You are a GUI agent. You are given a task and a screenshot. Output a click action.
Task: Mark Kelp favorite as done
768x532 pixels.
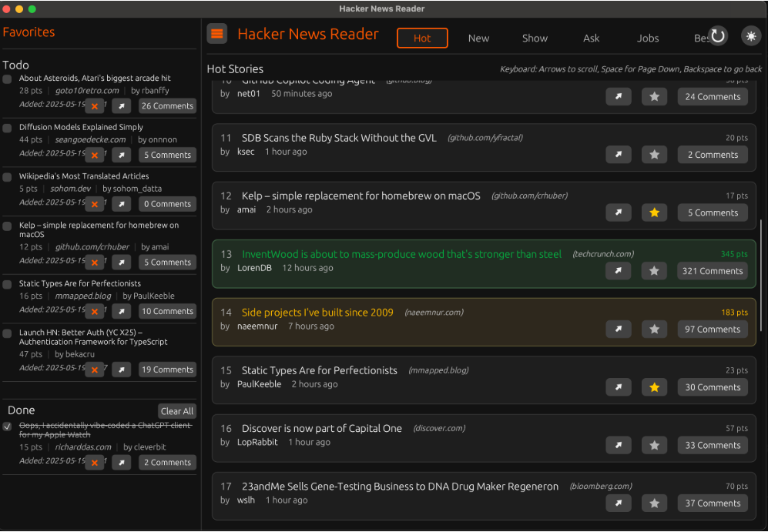[x=8, y=226]
